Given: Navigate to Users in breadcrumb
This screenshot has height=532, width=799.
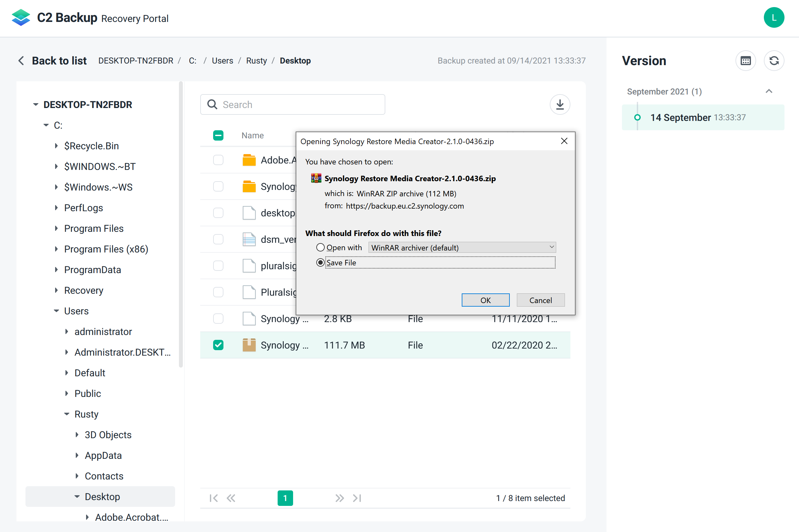Looking at the screenshot, I should [222, 61].
